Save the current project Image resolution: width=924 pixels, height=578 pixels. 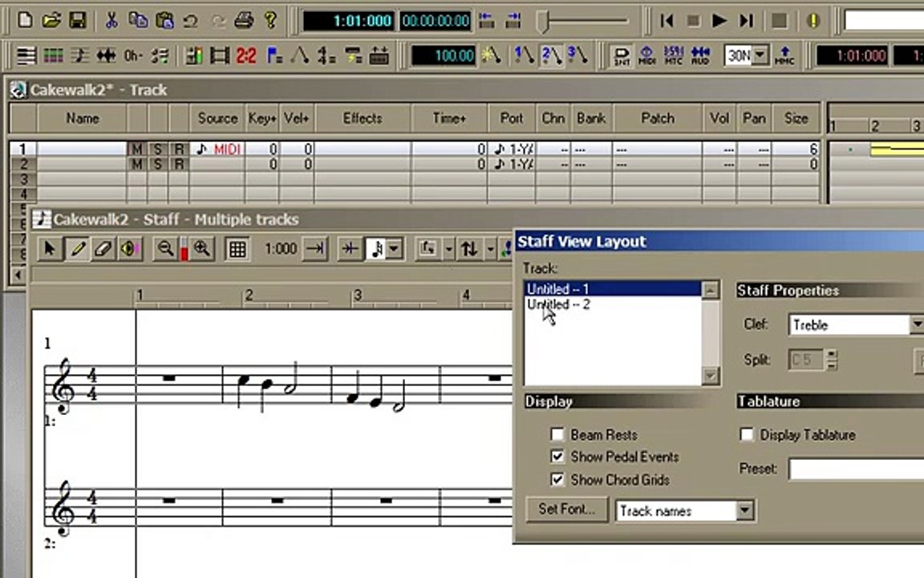(78, 21)
